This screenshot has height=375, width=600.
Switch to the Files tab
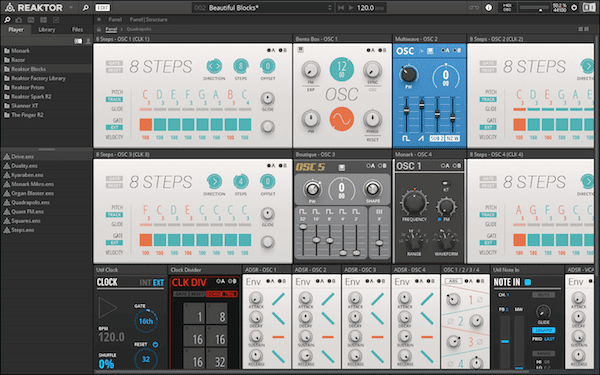tap(77, 29)
